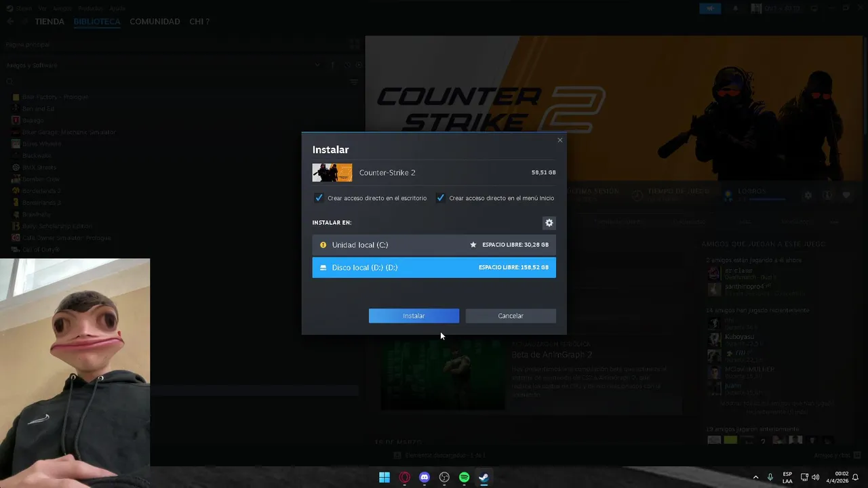Uncheck start menu shortcut checkbox

[x=441, y=198]
